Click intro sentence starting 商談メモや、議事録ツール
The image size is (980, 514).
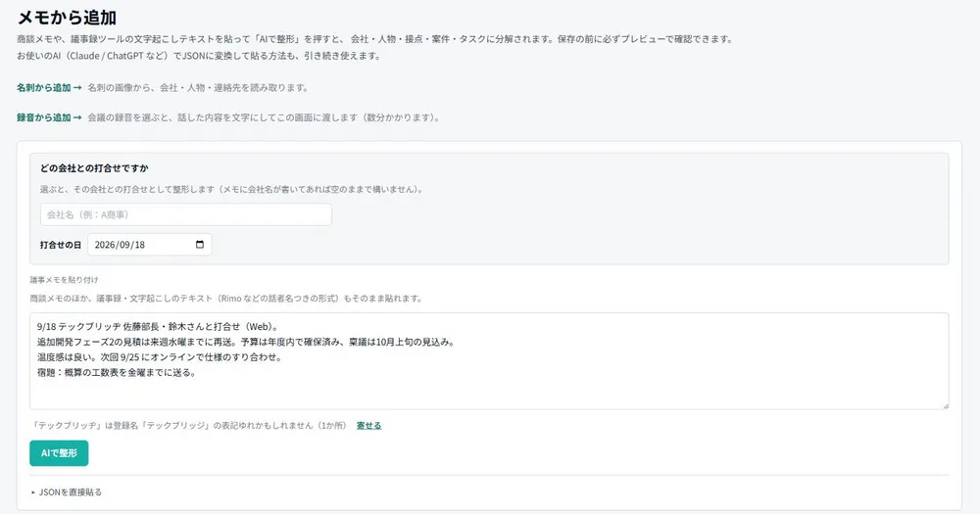tap(374, 39)
